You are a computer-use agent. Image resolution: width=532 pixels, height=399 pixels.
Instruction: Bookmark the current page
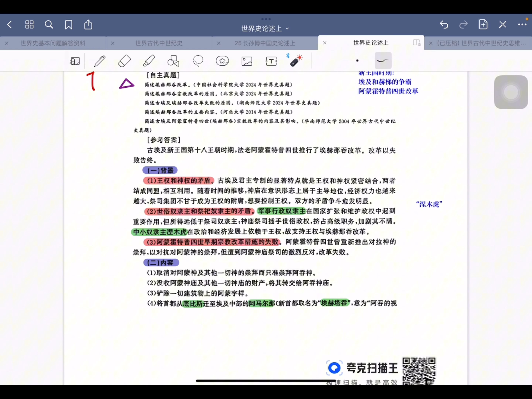coord(69,25)
